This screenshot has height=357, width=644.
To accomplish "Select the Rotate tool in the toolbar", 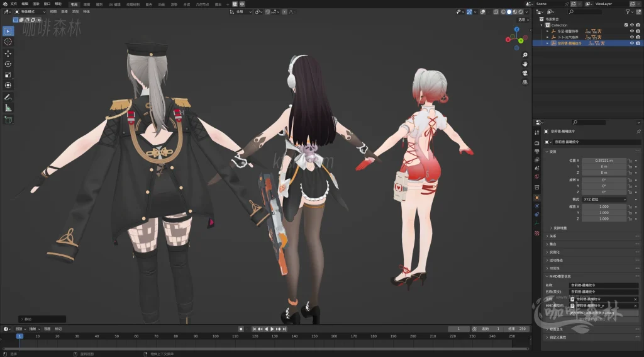I will pyautogui.click(x=8, y=64).
